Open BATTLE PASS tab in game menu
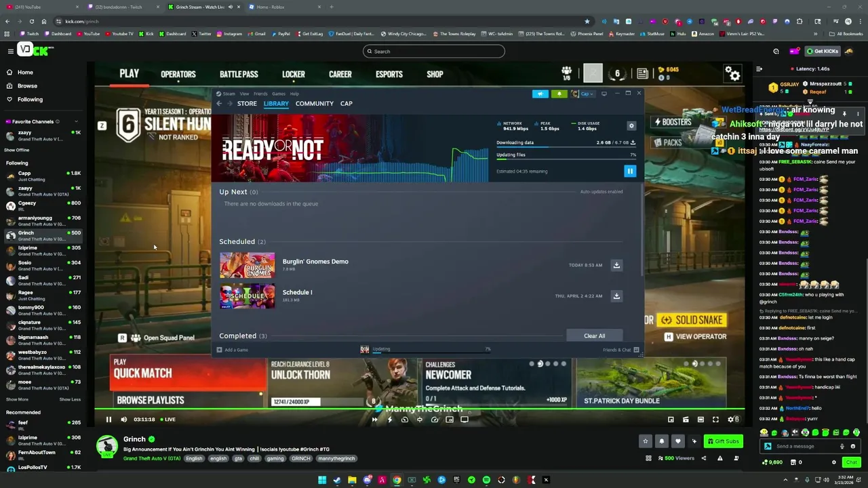This screenshot has width=868, height=488. point(239,75)
